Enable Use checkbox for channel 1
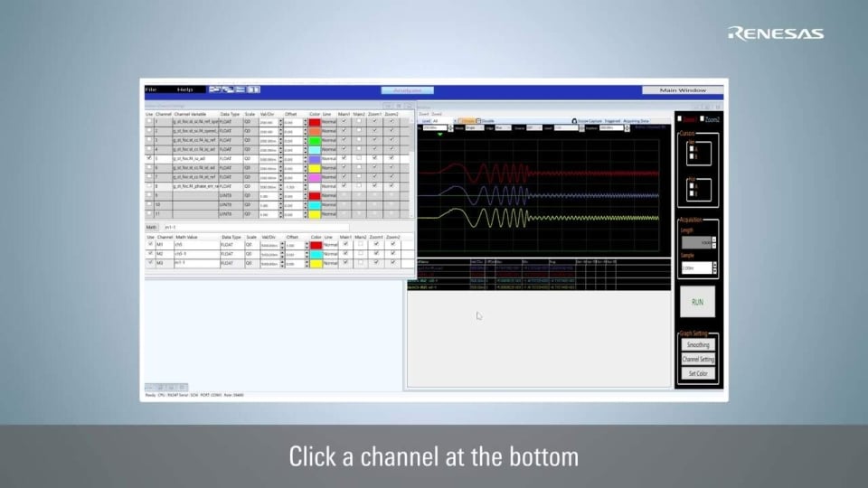The image size is (868, 488). coord(149,122)
